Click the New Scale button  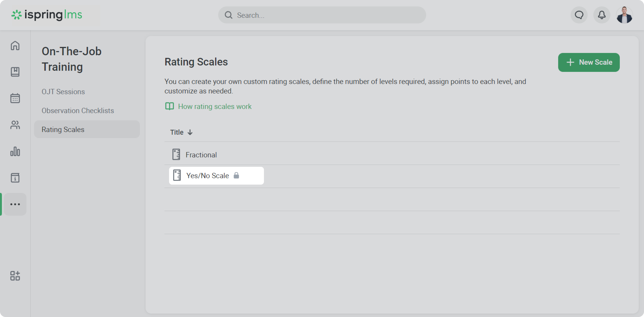click(589, 62)
